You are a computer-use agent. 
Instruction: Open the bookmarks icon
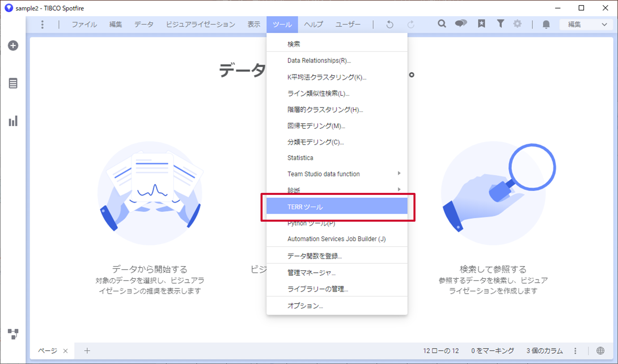[x=482, y=24]
